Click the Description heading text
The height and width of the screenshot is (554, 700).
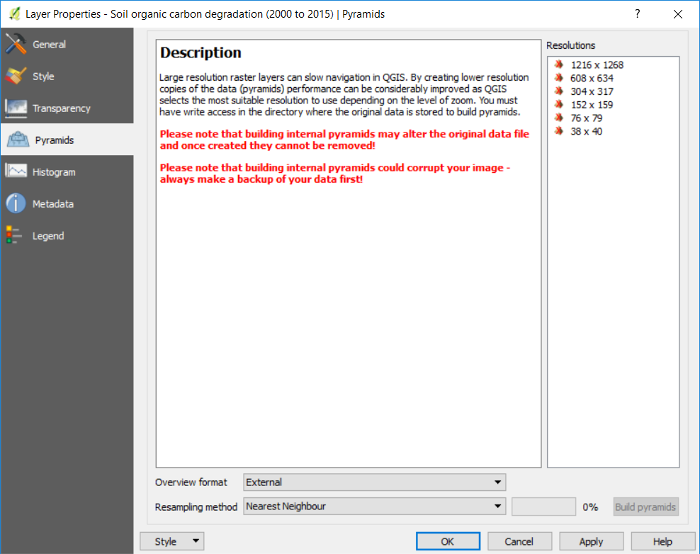pos(200,53)
